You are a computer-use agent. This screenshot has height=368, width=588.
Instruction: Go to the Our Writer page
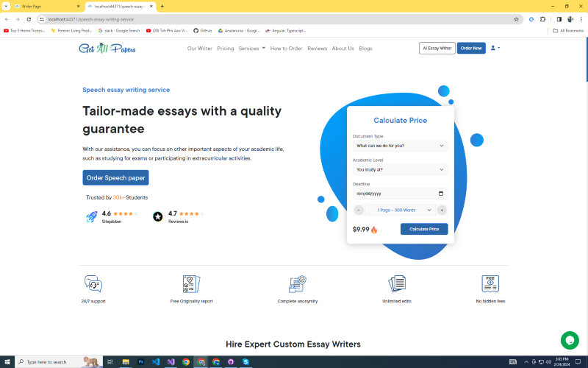point(199,49)
